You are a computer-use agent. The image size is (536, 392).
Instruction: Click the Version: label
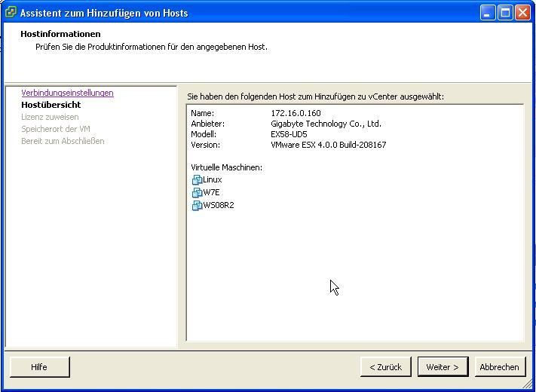coord(206,145)
